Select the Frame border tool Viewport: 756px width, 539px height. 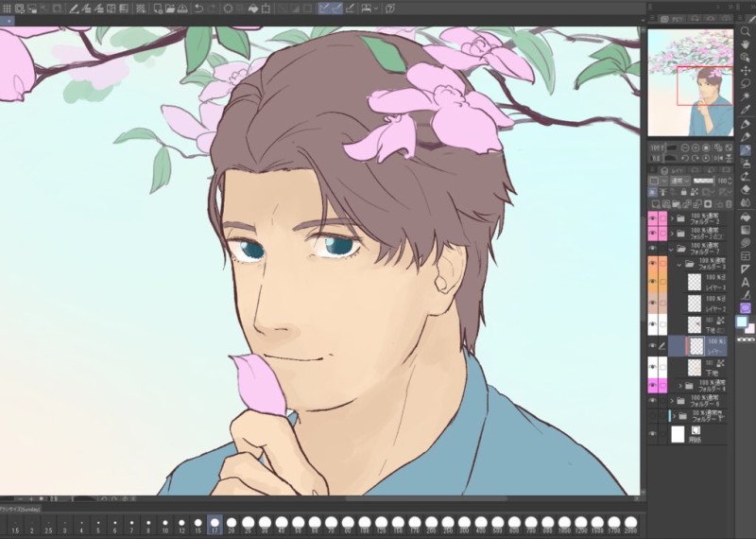coord(746,255)
